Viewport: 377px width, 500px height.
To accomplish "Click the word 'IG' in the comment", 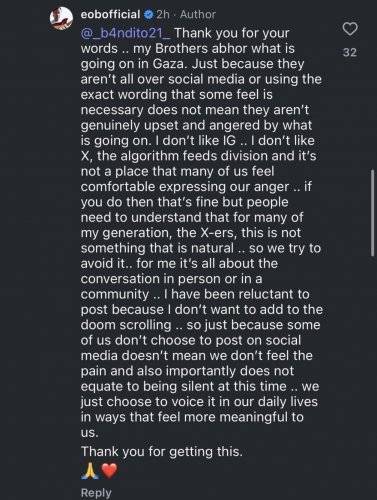I will tap(229, 141).
